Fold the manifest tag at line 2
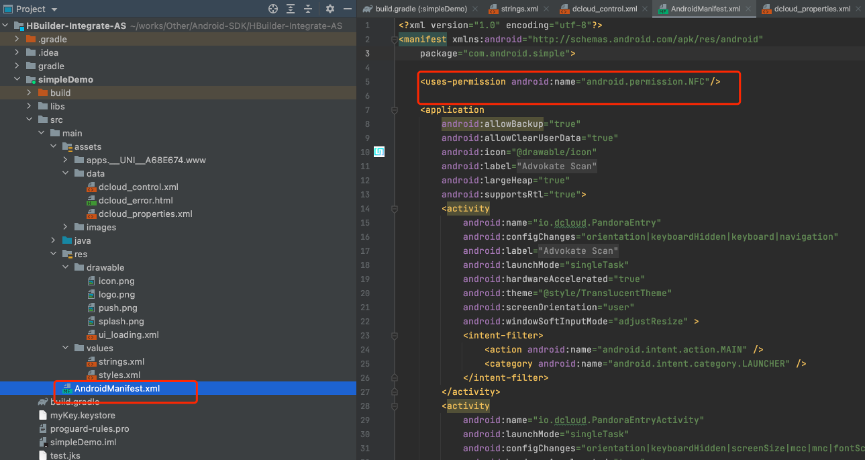866x460 pixels. 394,39
